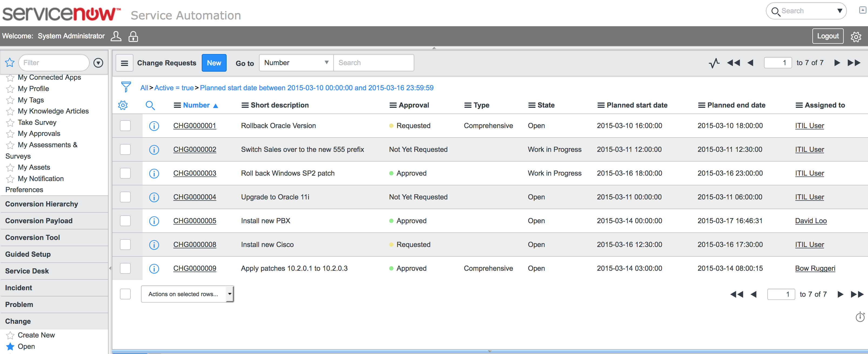The width and height of the screenshot is (868, 354).
Task: Check the CHG0000005 row checkbox
Action: coord(125,221)
